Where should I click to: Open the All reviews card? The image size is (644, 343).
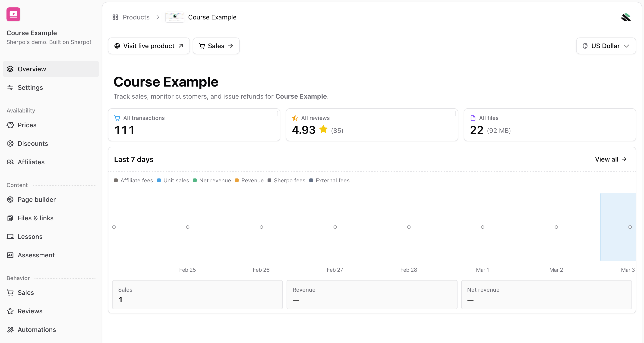[x=372, y=125]
